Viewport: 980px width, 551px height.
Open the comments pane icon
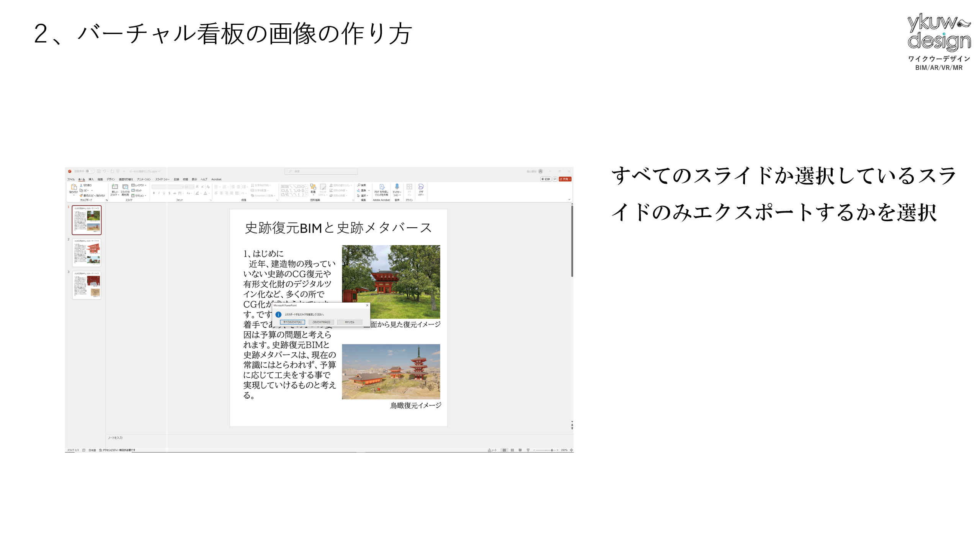point(555,179)
